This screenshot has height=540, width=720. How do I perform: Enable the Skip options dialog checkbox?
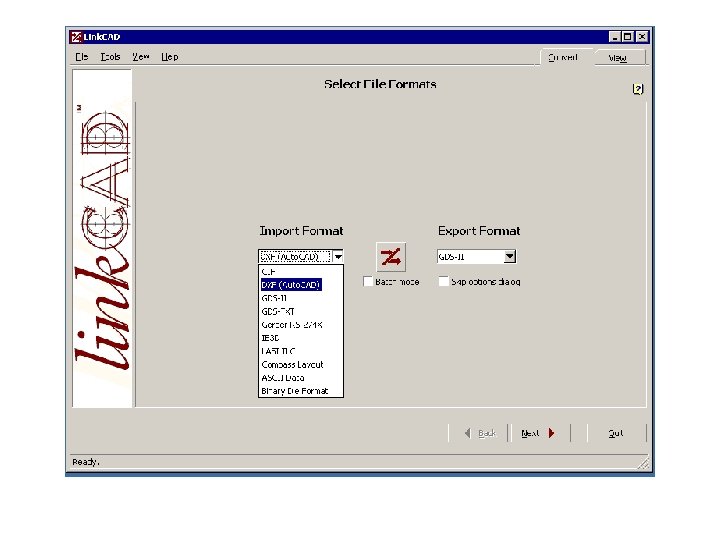click(x=443, y=281)
